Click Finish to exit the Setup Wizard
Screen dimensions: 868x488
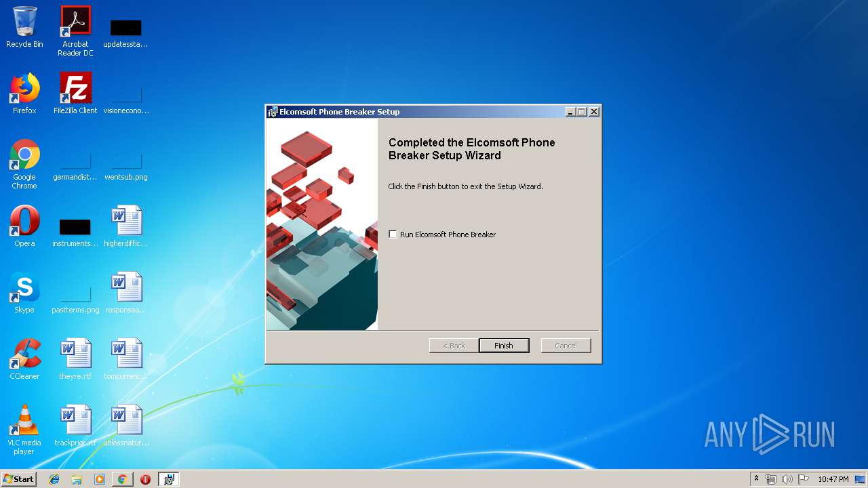coord(504,346)
